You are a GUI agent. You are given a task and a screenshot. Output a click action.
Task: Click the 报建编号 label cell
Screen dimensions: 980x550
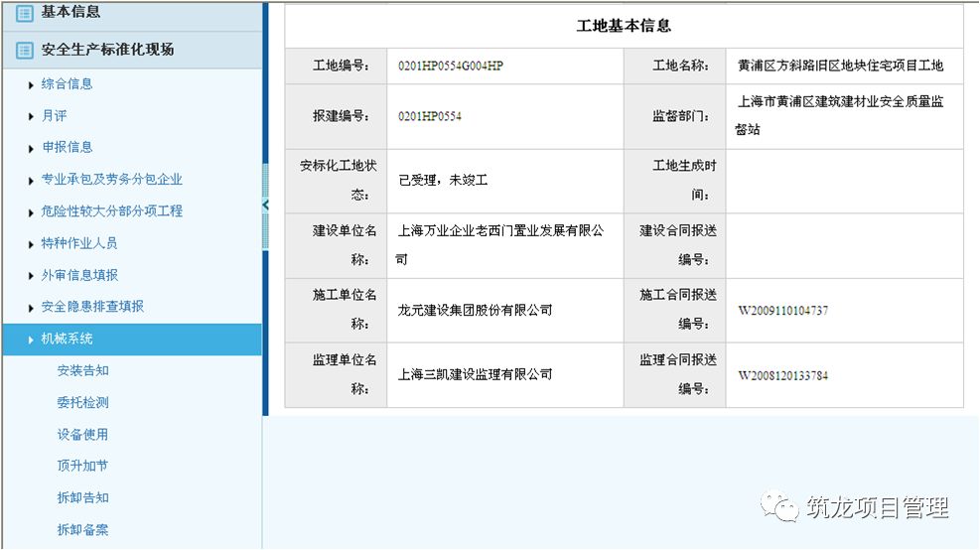click(337, 116)
